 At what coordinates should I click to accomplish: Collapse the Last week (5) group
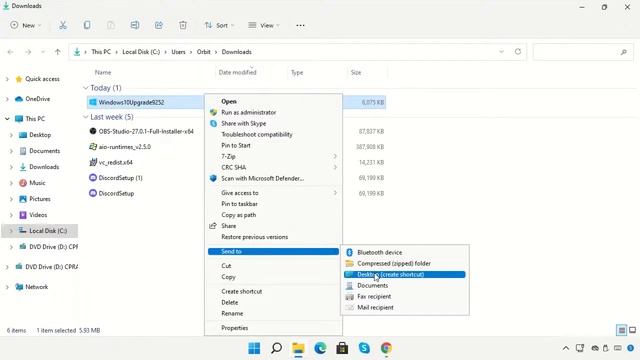(x=85, y=117)
